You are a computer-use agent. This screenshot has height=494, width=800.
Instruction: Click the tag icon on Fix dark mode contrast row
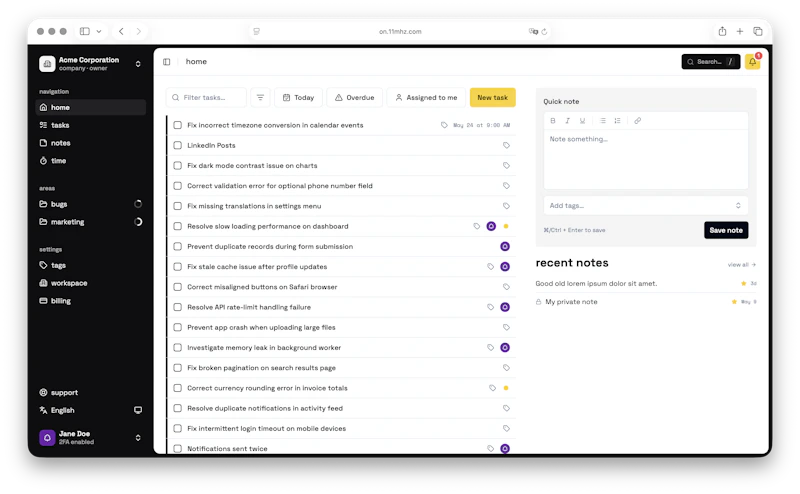coord(506,165)
